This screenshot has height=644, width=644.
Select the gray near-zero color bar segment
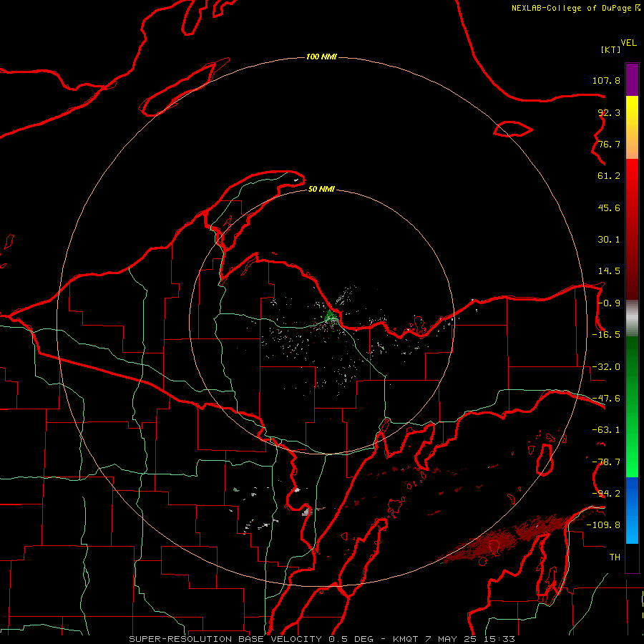(632, 318)
